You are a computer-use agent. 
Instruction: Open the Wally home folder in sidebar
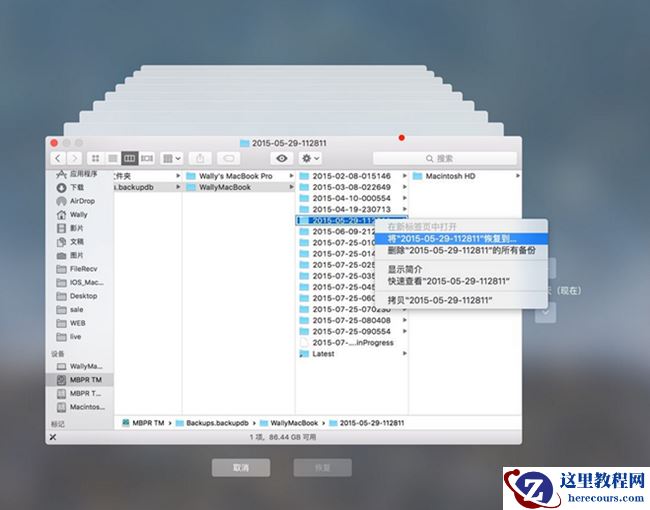(x=79, y=215)
